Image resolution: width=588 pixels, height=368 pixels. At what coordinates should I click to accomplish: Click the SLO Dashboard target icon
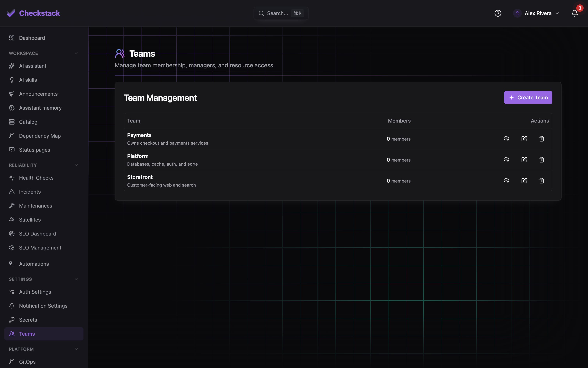(x=12, y=234)
